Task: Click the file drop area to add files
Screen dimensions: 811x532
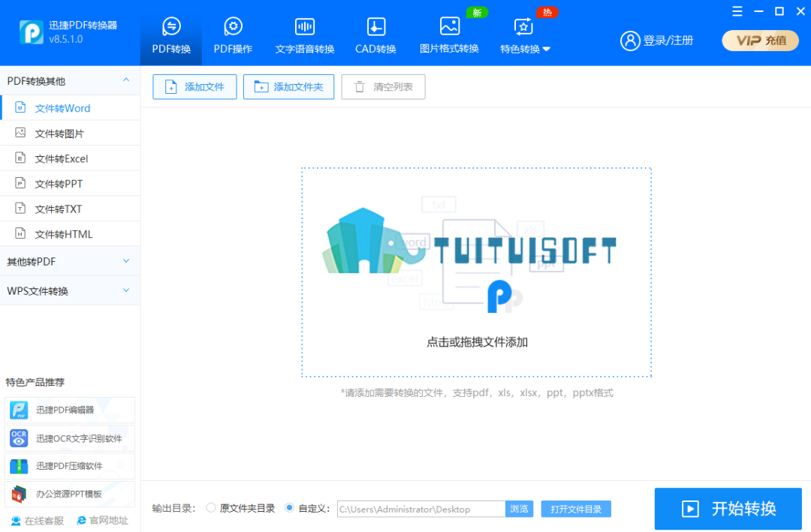Action: tap(476, 272)
